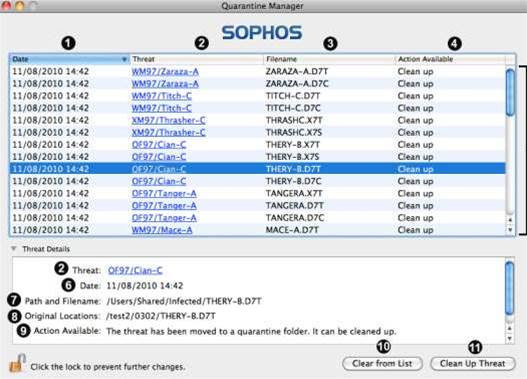Select the TANGERA.D7T filename cell
Viewport: 527px width, 379px height.
(295, 206)
